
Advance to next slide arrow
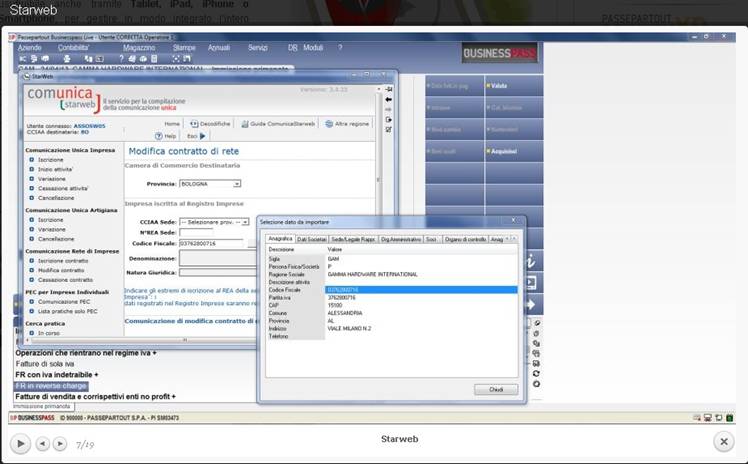(60, 443)
